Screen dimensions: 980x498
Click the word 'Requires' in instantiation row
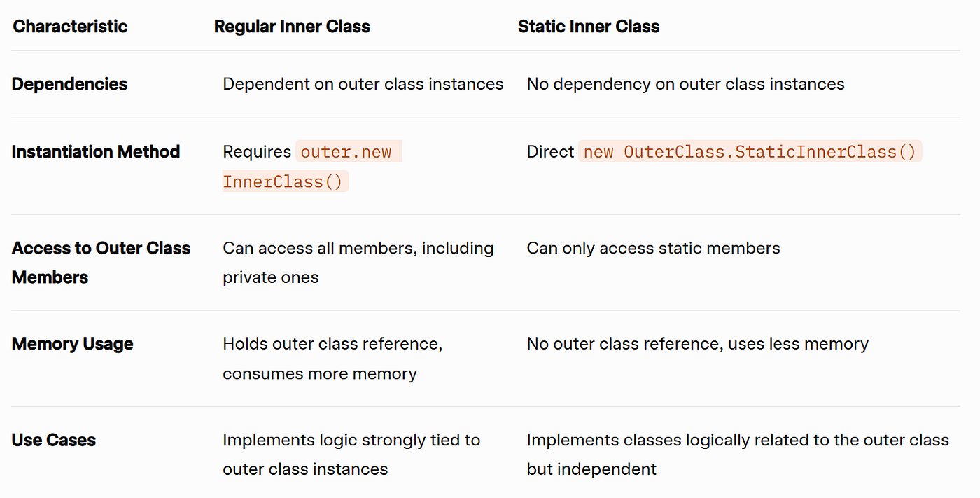pos(257,152)
